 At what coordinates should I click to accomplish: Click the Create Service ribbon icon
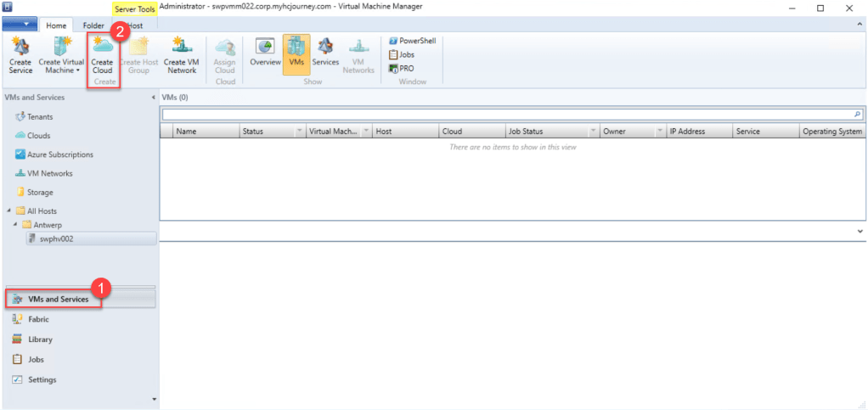pos(20,54)
